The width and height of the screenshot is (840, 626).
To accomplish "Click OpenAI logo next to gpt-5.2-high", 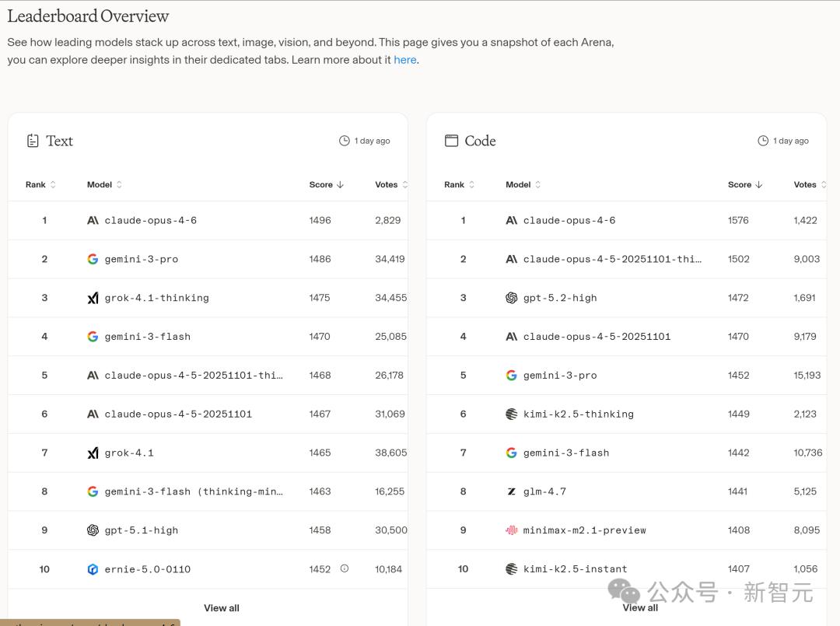I will click(x=512, y=298).
